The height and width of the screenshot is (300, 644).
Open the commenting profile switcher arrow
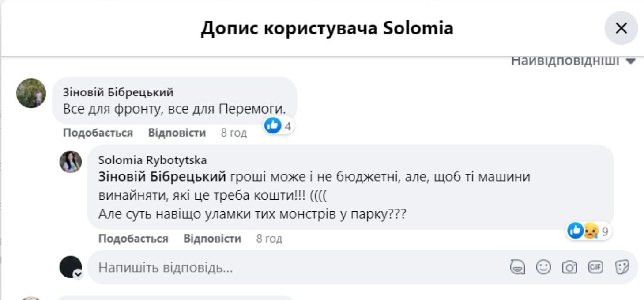[78, 274]
